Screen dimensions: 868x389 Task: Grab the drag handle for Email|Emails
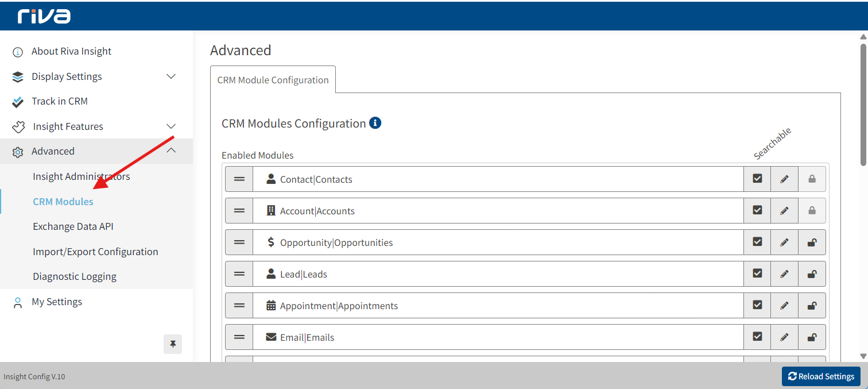[239, 337]
